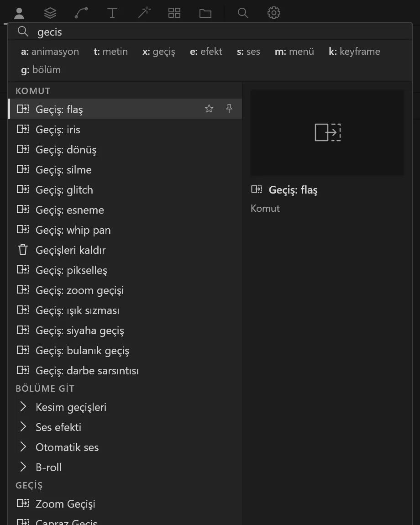Run the Geçiş: esneme command
Screen dimensions: 420x525
(x=125, y=210)
